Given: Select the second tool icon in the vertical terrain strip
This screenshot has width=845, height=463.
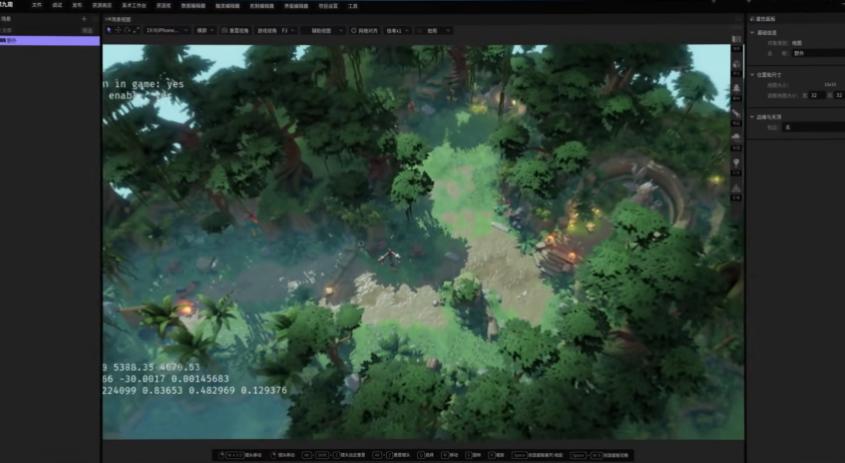Looking at the screenshot, I should 736,66.
